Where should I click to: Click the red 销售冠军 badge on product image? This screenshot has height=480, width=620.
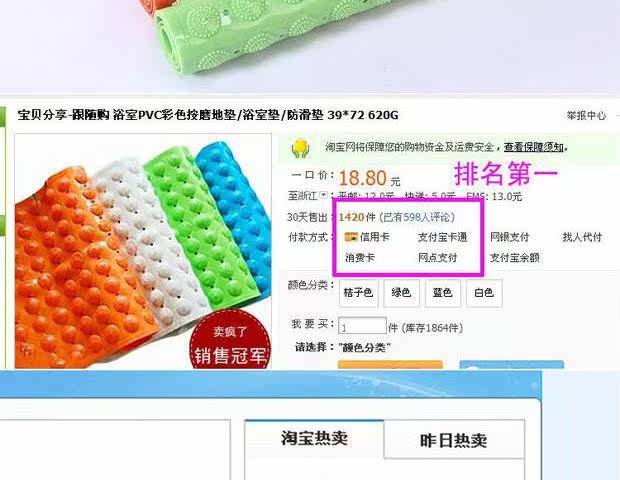[230, 341]
